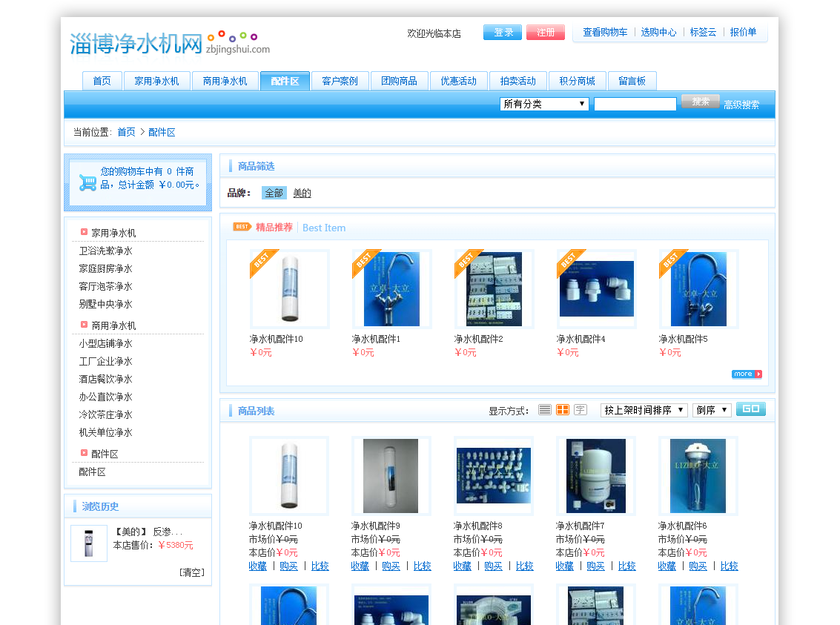The height and width of the screenshot is (625, 840).
Task: Open the 客厅泡茶净水 category
Action: (x=105, y=286)
